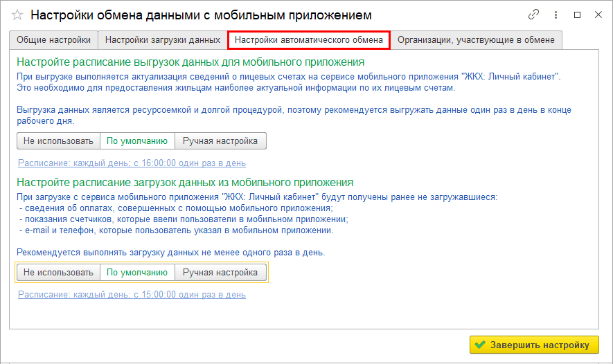Screen dimensions: 613x364
Task: Select the Настройки автоматического обмена tab
Action: coord(309,40)
